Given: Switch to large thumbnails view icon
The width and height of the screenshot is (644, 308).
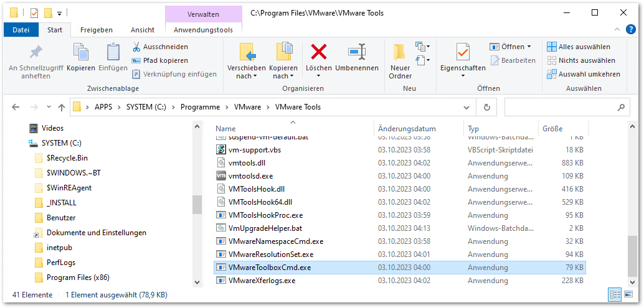Looking at the screenshot, I should pos(628,294).
